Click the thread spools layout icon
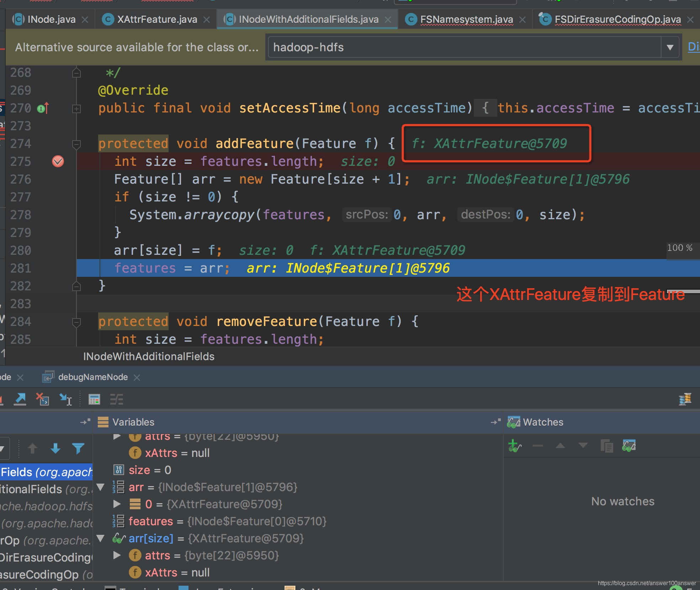 (685, 399)
